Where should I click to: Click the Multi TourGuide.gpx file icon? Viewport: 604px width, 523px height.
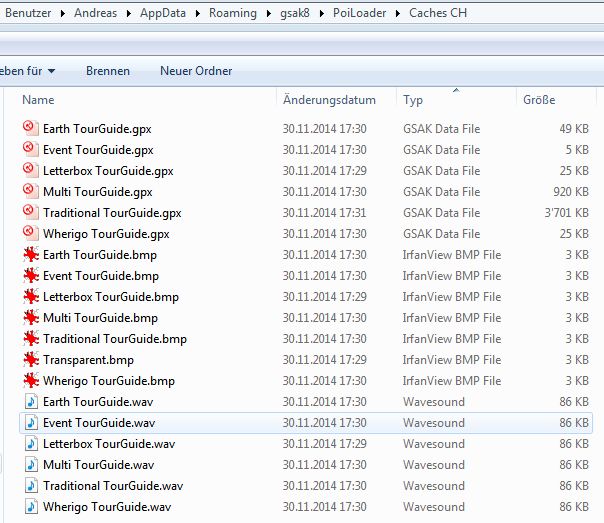click(x=31, y=191)
